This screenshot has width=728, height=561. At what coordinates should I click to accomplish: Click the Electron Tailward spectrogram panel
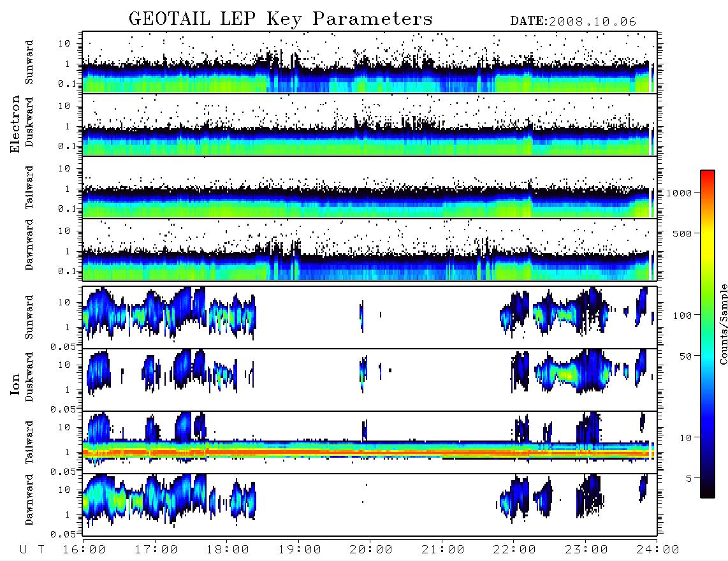tap(370, 187)
